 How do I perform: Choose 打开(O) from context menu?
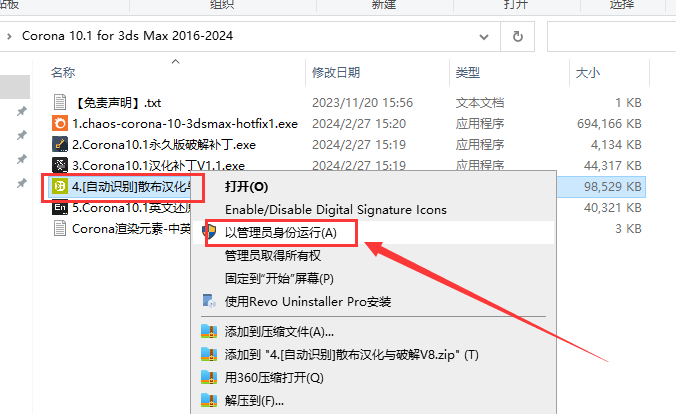[246, 186]
